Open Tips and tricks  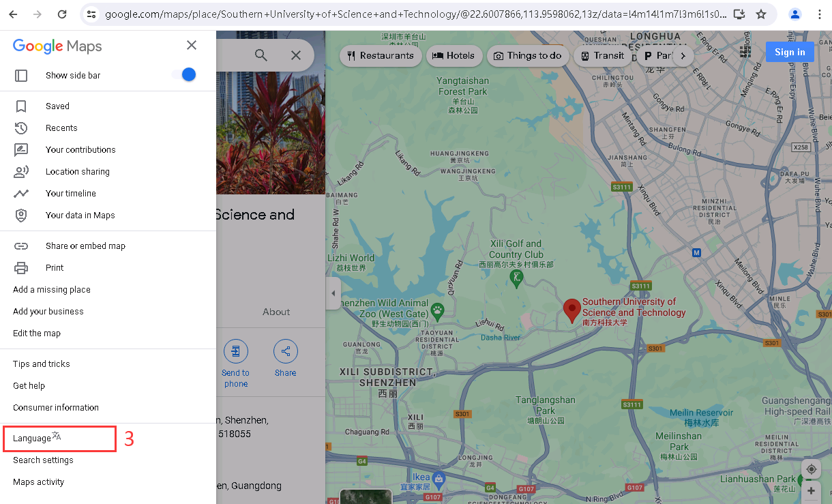pos(42,364)
